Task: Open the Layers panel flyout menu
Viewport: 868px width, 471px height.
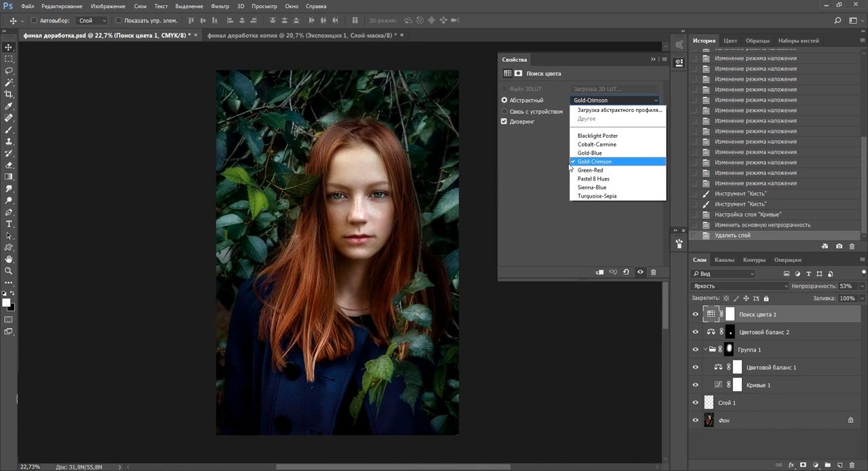Action: pos(863,260)
